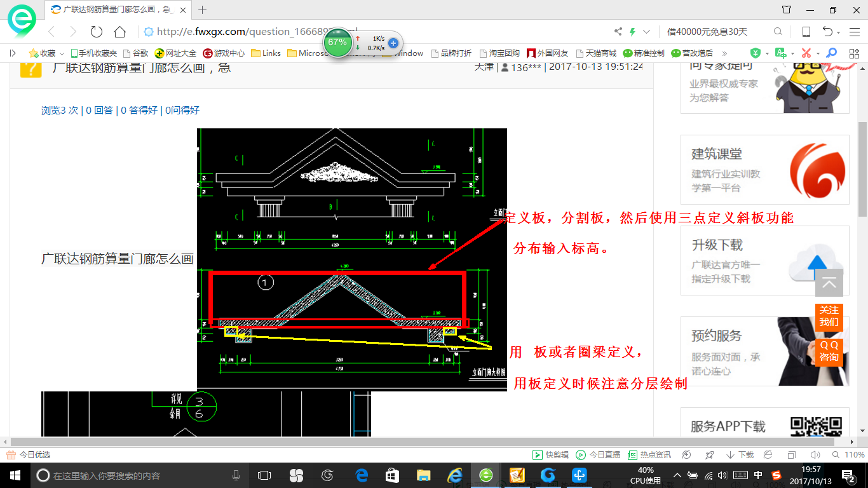Screen dimensions: 868x488
Task: Open the 谷歌 bookmark
Action: tap(136, 53)
